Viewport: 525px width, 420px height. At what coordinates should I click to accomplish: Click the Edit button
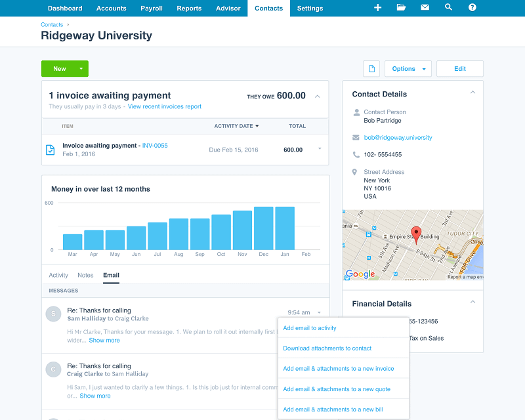[x=459, y=69]
